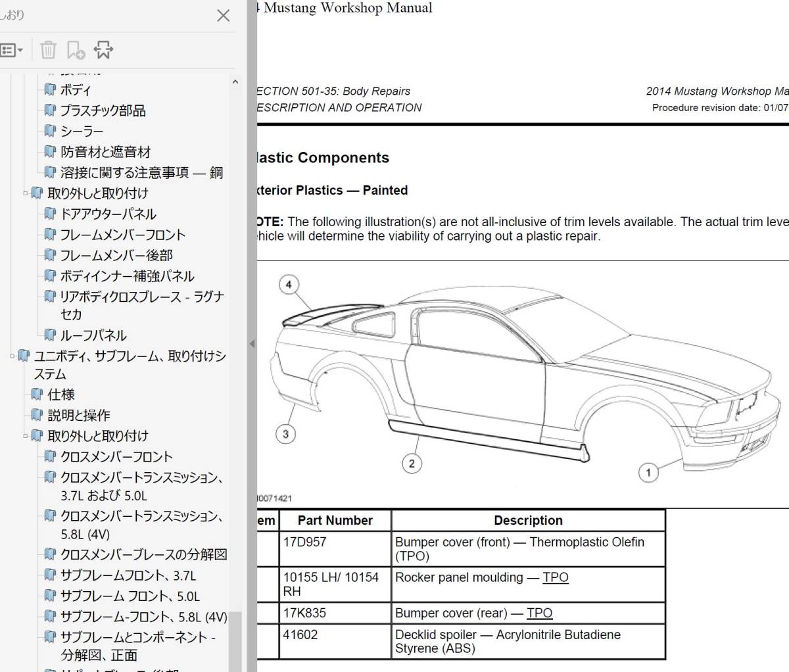Screen dimensions: 789x672
Task: Collapse 取り外しと取り付け group containing ドアアウターパネル
Action: coord(26,193)
